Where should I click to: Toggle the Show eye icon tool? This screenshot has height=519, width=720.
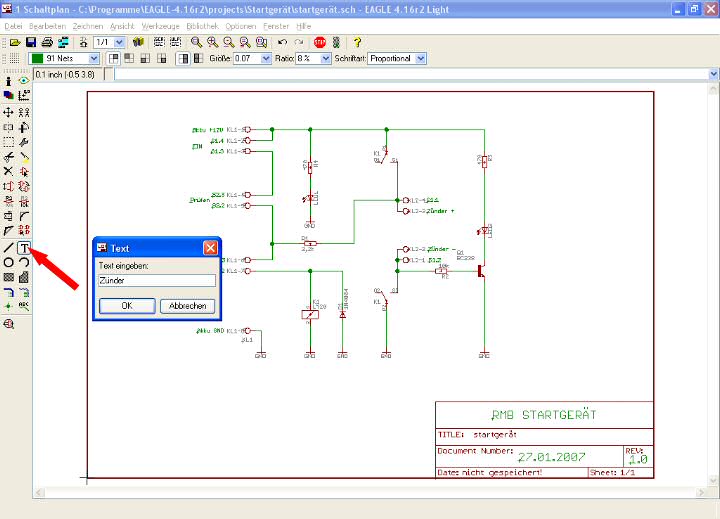(x=24, y=81)
